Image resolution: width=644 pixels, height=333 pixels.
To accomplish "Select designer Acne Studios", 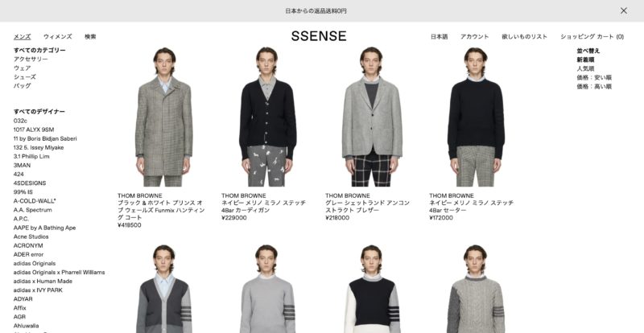I will tap(31, 237).
